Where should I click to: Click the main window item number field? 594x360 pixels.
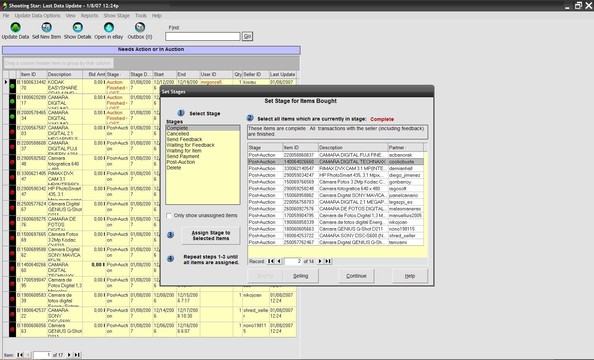click(42, 355)
